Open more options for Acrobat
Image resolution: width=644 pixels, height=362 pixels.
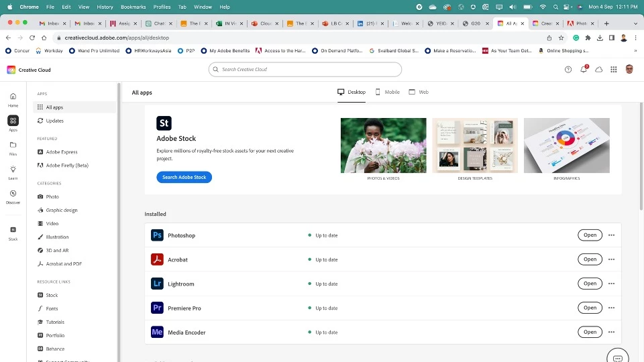click(612, 259)
